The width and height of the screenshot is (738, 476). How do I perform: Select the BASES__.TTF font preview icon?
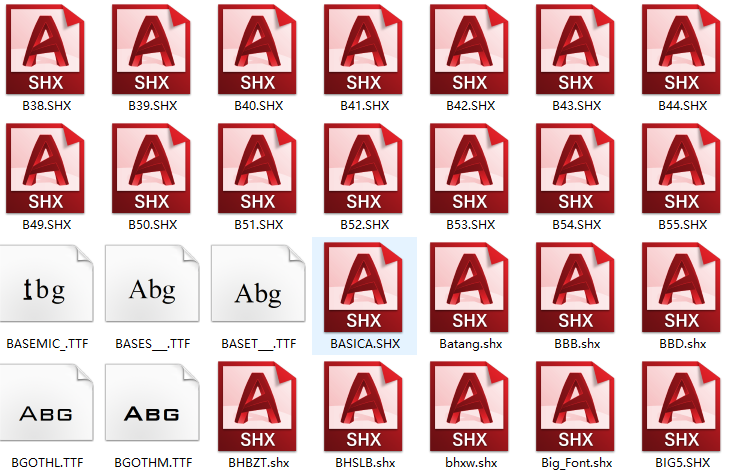tap(152, 283)
